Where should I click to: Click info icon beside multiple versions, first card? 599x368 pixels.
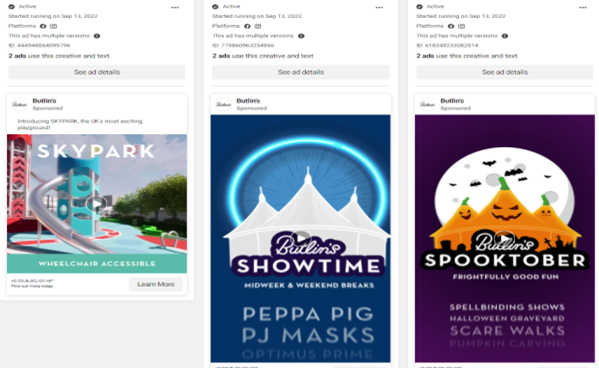tap(97, 36)
